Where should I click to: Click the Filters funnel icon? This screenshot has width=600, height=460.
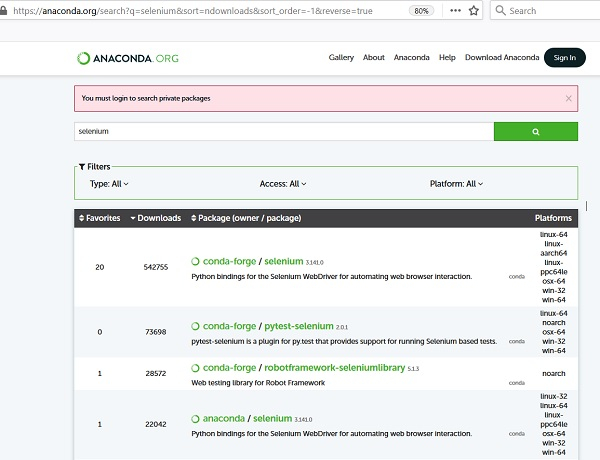(x=82, y=166)
